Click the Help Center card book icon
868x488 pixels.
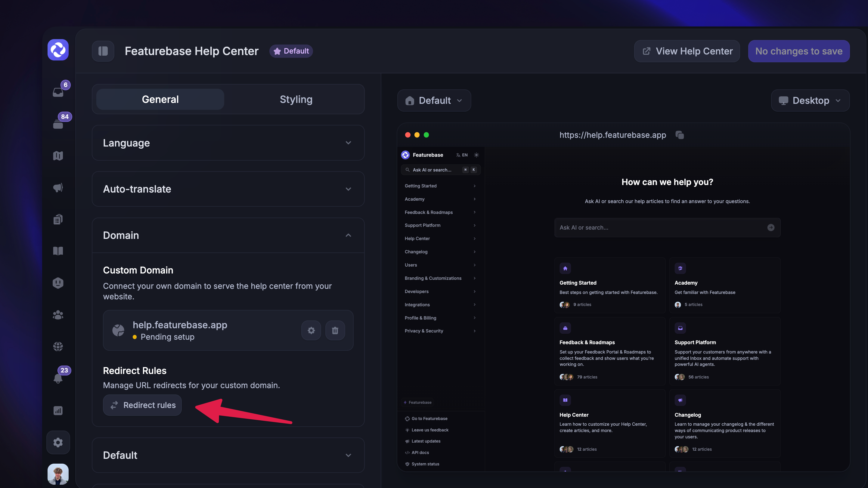pyautogui.click(x=565, y=400)
